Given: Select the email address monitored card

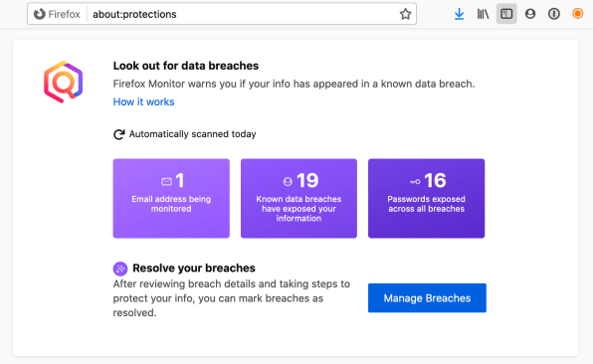Looking at the screenshot, I should coord(171,198).
